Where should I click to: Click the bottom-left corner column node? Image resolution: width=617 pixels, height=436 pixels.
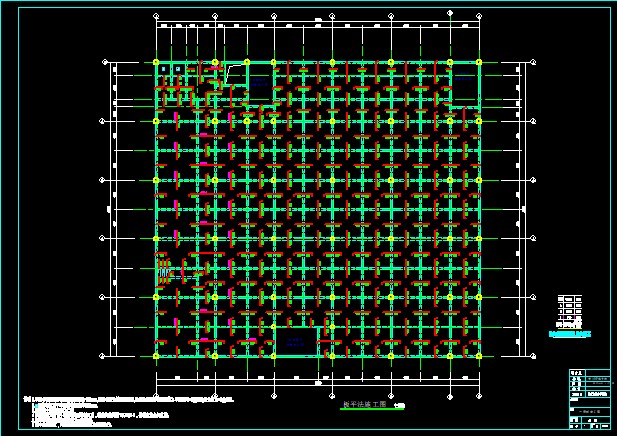click(x=156, y=355)
